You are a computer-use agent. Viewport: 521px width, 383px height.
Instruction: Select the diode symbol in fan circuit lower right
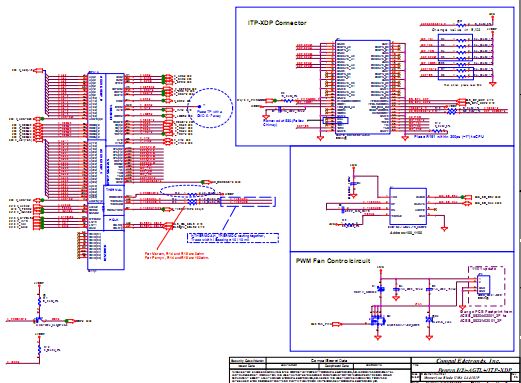(x=429, y=320)
